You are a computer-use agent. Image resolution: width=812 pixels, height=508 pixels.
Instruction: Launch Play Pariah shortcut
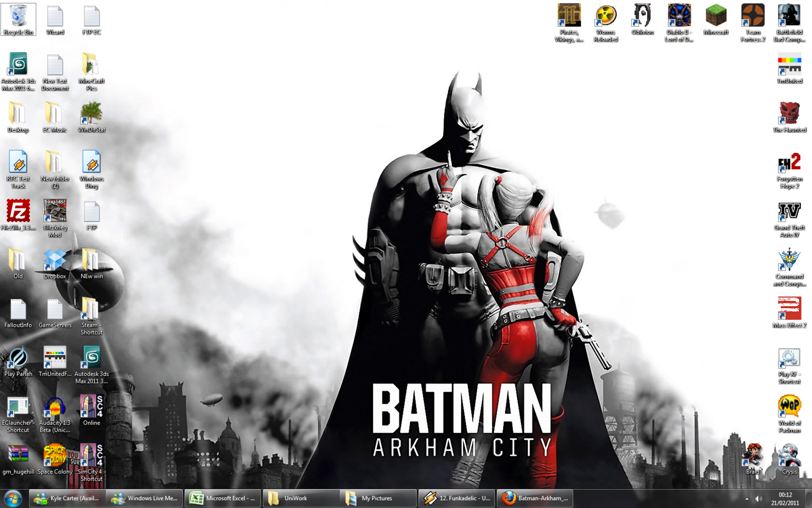(x=18, y=361)
